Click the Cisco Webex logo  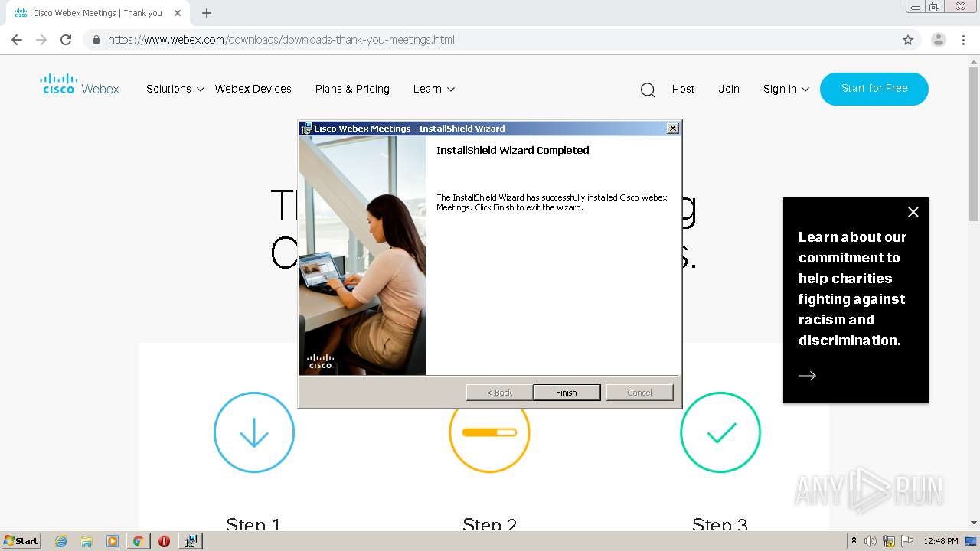80,84
